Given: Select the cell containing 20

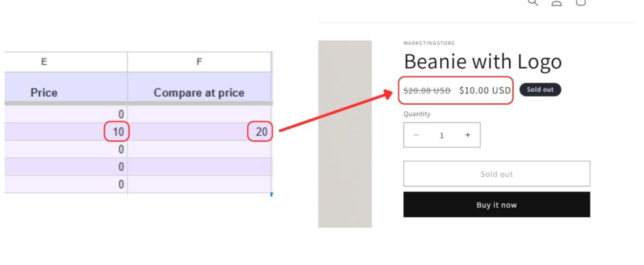Looking at the screenshot, I should pyautogui.click(x=199, y=132).
